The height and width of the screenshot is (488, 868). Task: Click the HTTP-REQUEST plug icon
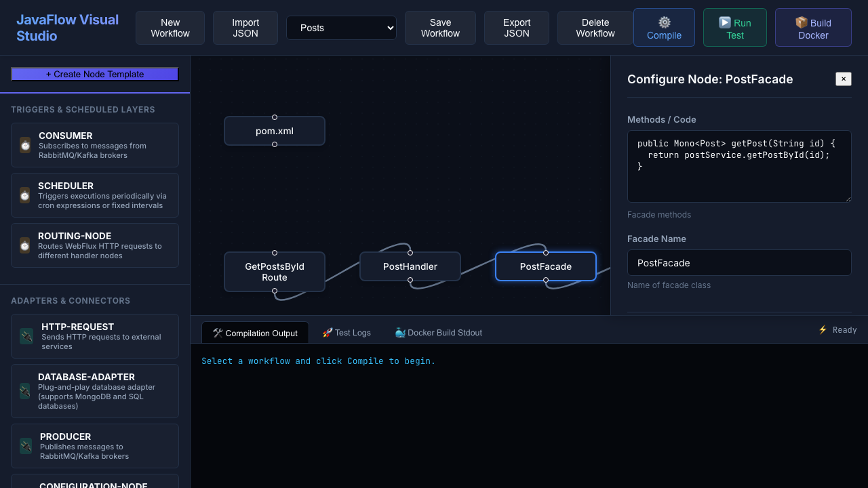coord(26,336)
